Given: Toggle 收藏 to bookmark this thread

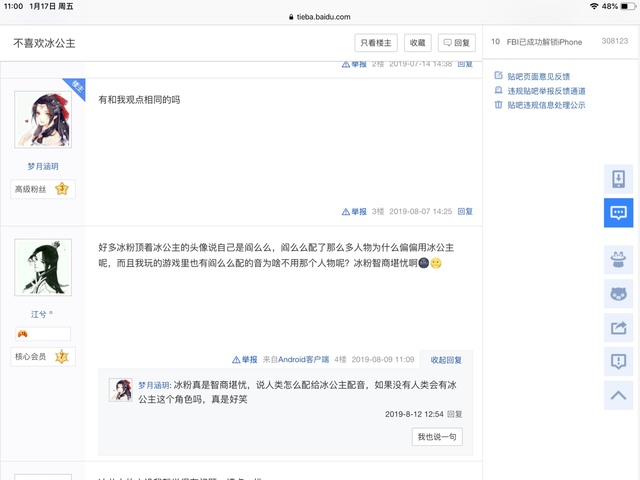Looking at the screenshot, I should 418,43.
